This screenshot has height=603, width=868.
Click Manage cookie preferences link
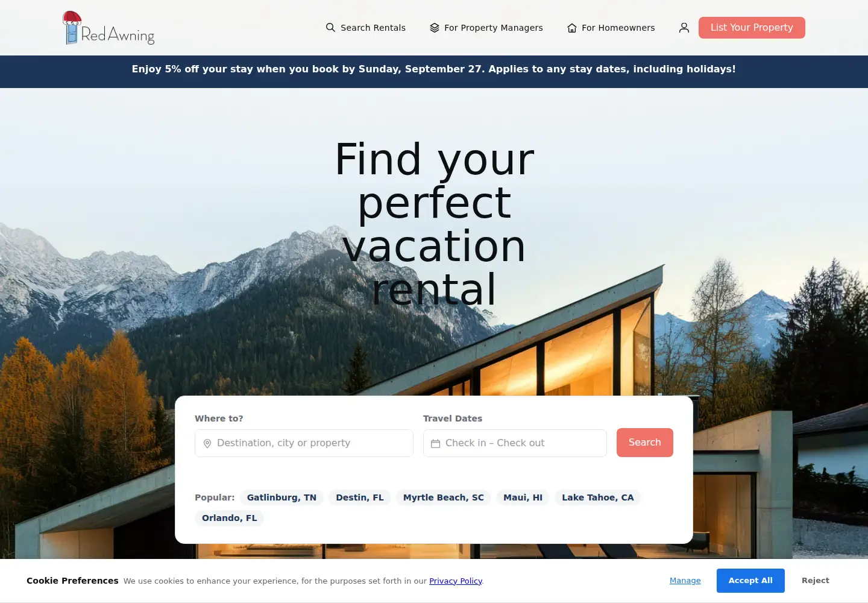coord(685,581)
